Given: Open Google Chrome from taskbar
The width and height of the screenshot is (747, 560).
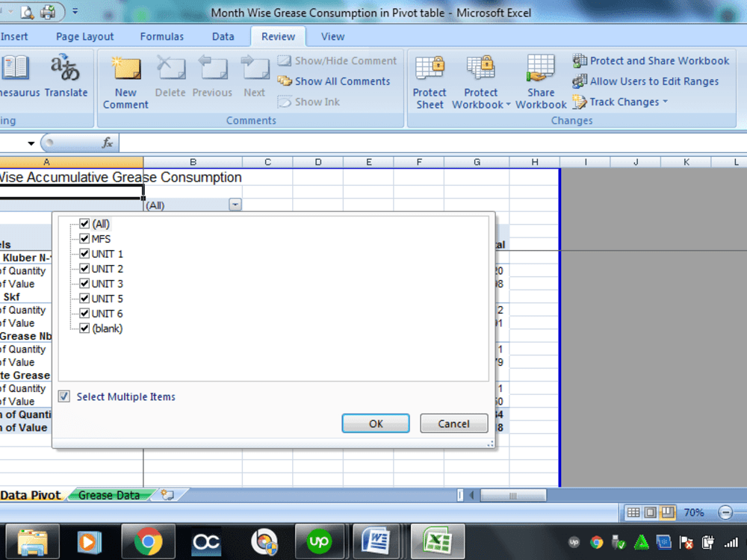Looking at the screenshot, I should coord(148,542).
